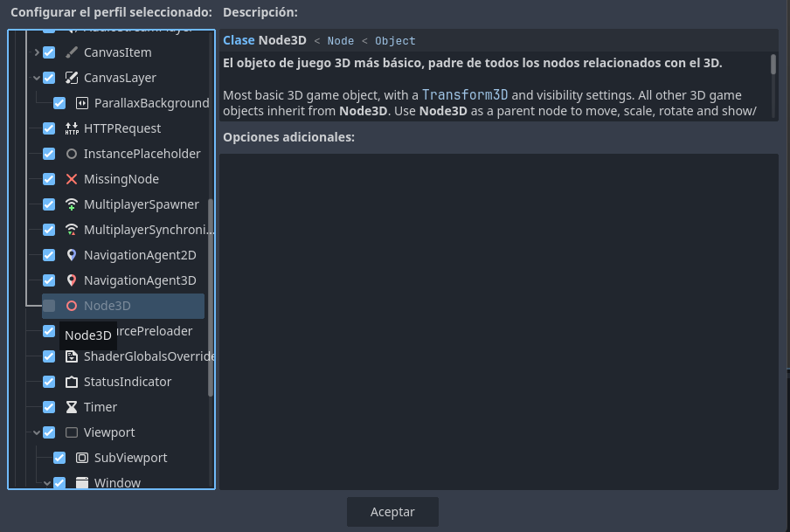Collapse the Window tree node
The width and height of the screenshot is (790, 532).
coord(47,483)
